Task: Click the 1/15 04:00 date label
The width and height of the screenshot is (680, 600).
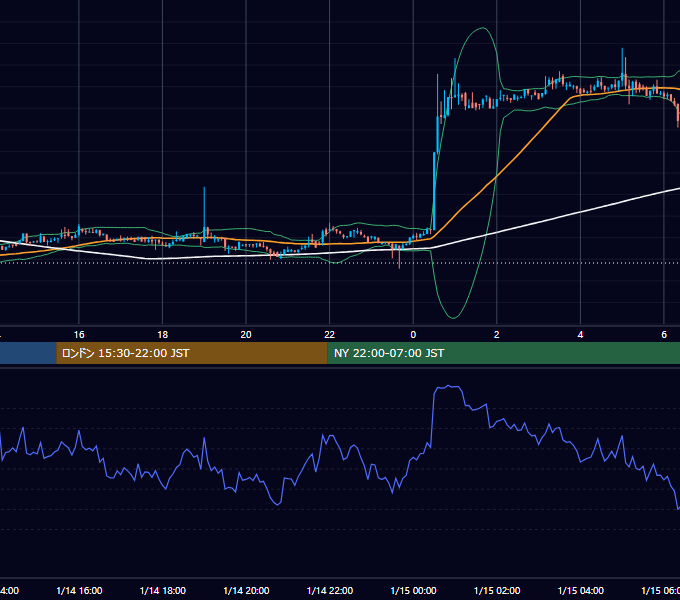Action: [581, 591]
